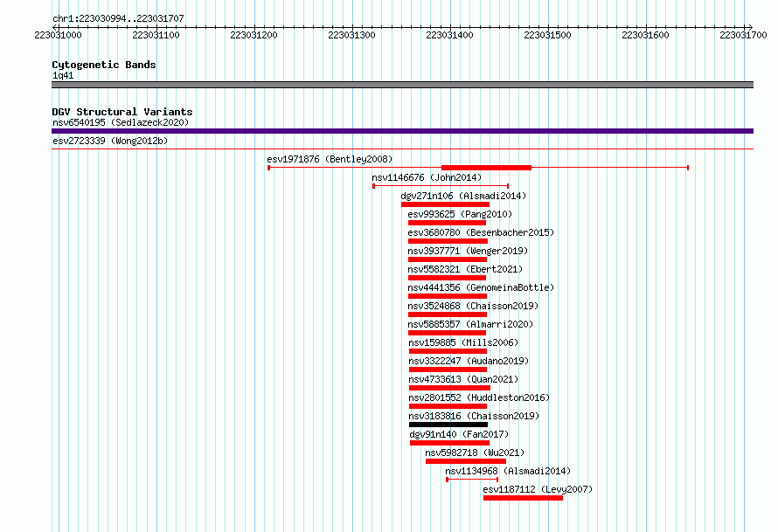The width and height of the screenshot is (778, 532).
Task: Click the purple nsv6540195 Sedlazeck2020 variant bar
Action: coord(402,131)
